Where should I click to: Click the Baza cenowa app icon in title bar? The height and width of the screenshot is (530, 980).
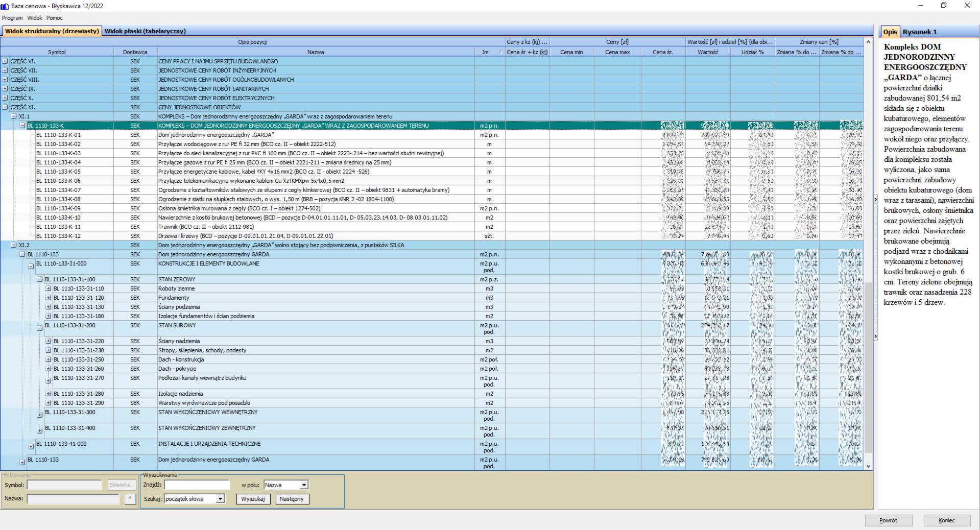click(5, 6)
